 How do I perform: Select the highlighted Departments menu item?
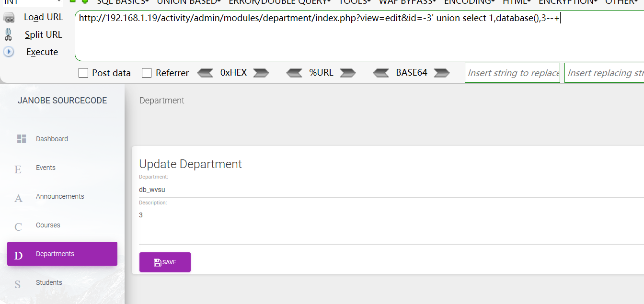62,254
